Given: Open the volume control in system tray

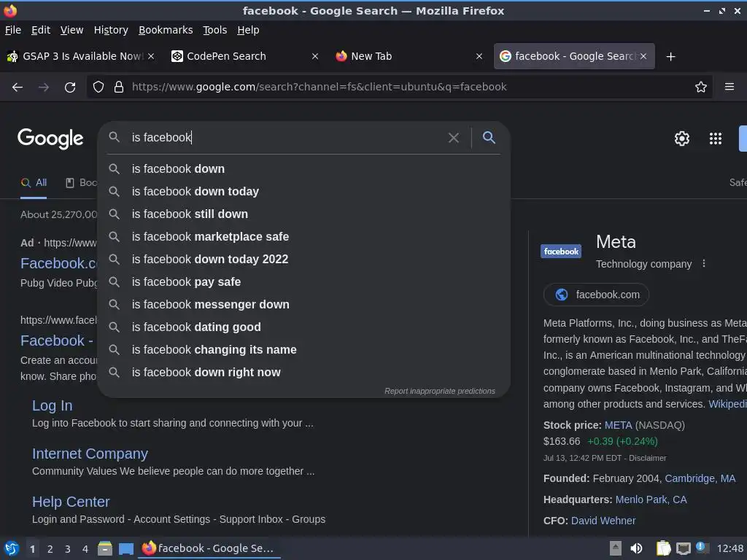Looking at the screenshot, I should tap(636, 548).
